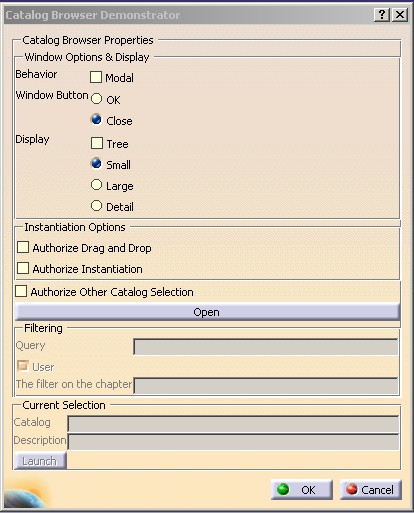Viewport: 414px width, 513px height.
Task: Select the OK window button radio
Action: 96,99
